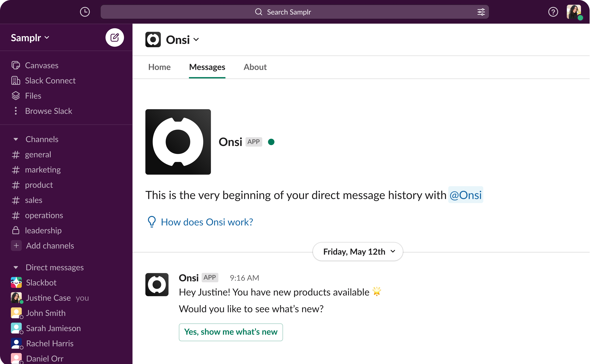Open the sales channel
Screen dimensions: 591x364
point(33,200)
